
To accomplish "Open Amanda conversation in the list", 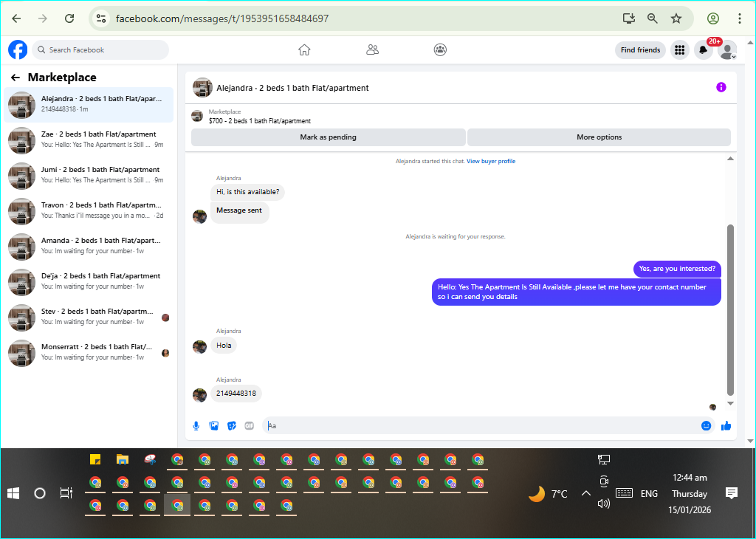I will coord(89,247).
